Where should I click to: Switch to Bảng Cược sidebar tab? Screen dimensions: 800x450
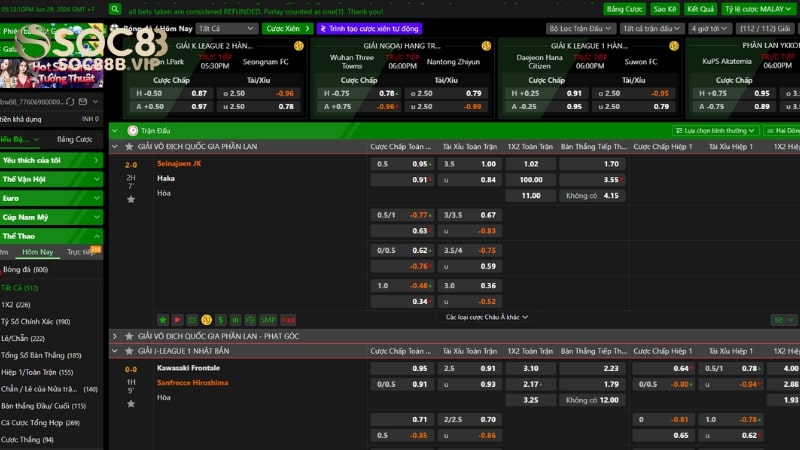click(x=74, y=139)
